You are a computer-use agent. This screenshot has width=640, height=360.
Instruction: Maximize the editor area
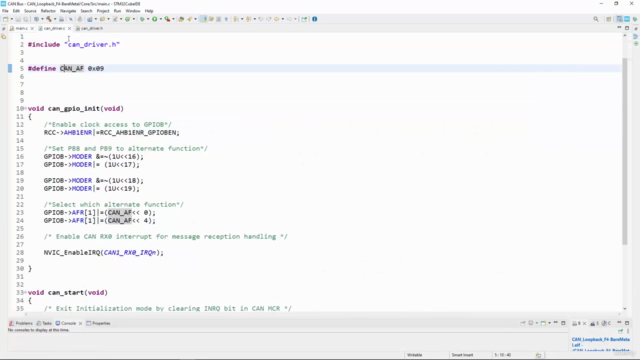point(627,28)
